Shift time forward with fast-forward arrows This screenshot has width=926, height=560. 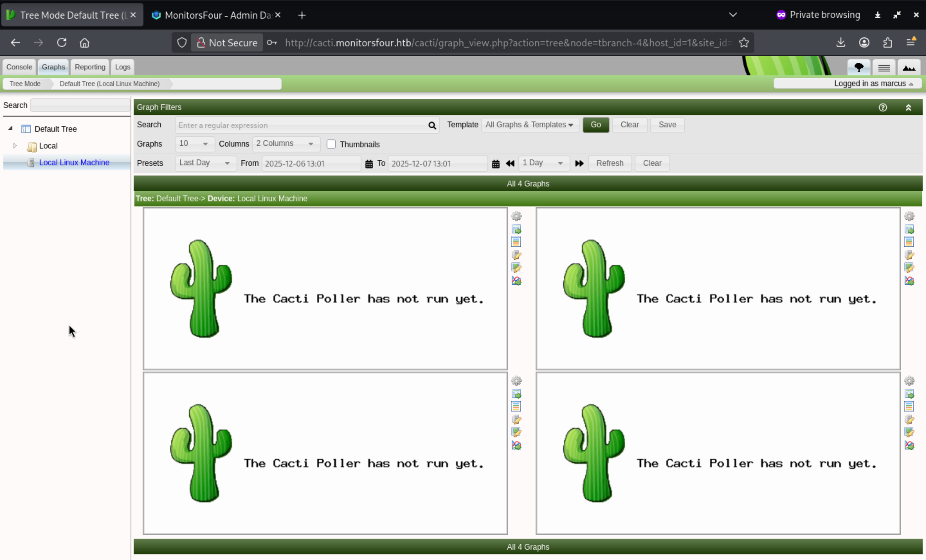pos(579,164)
